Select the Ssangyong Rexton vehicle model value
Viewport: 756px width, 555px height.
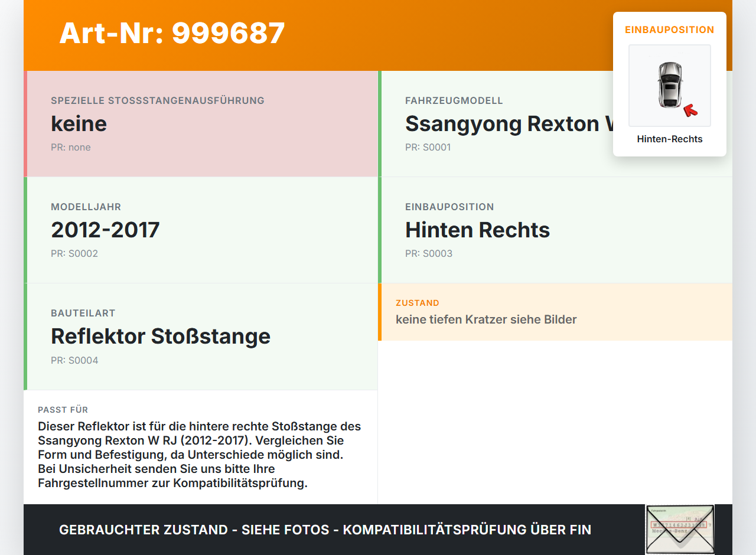(x=509, y=123)
